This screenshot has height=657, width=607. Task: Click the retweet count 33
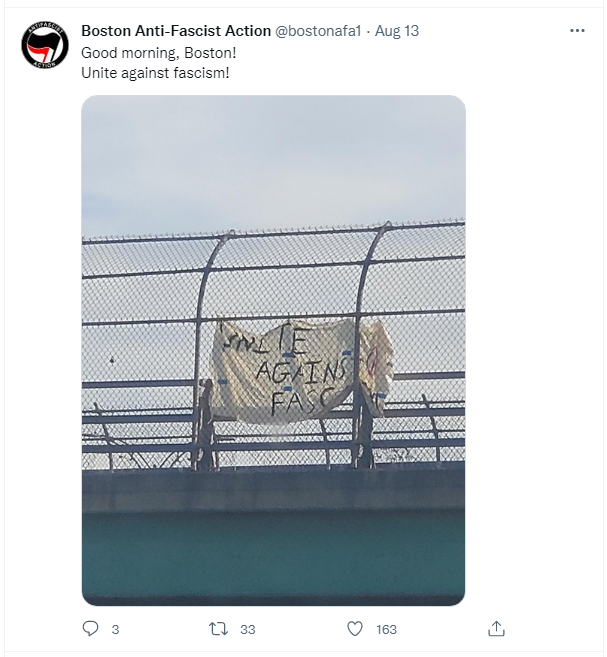point(248,629)
